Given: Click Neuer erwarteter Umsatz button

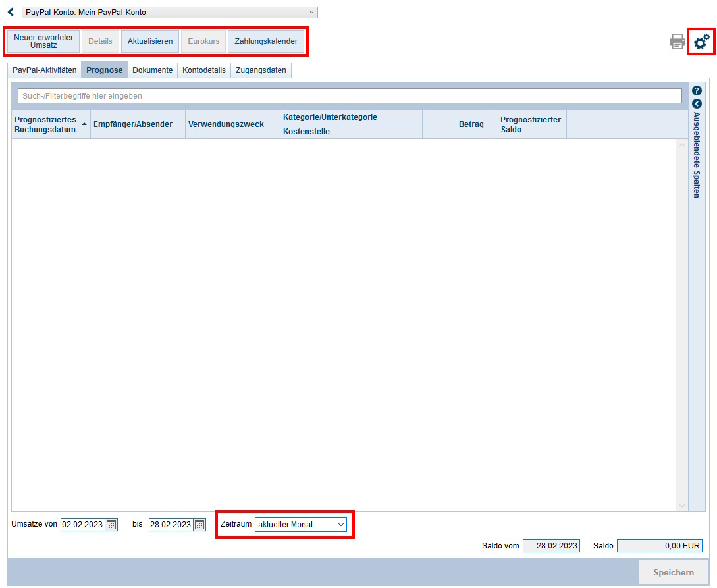Looking at the screenshot, I should 43,41.
